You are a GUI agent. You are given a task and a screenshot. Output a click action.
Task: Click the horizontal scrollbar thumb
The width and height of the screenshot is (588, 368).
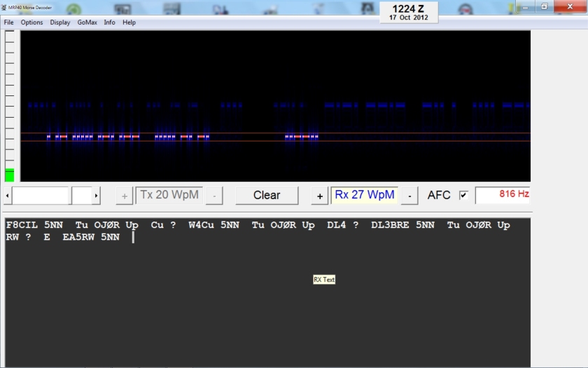click(x=81, y=196)
